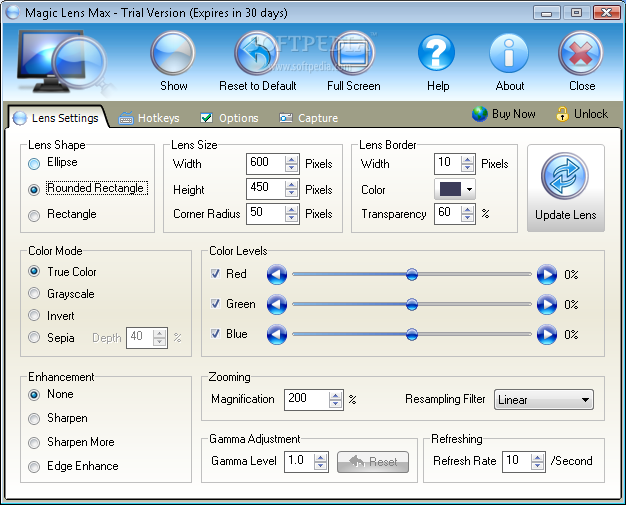The image size is (626, 505).
Task: Increase Green level with right arrow
Action: 547,305
